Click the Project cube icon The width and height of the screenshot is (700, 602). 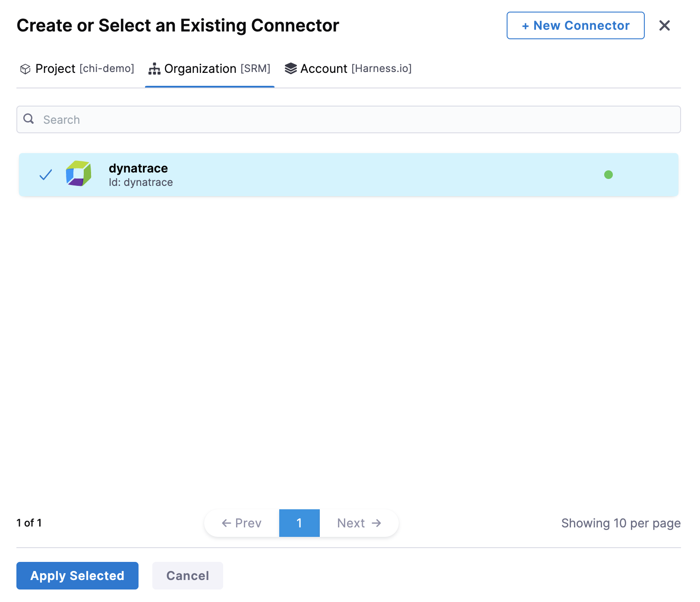(25, 69)
